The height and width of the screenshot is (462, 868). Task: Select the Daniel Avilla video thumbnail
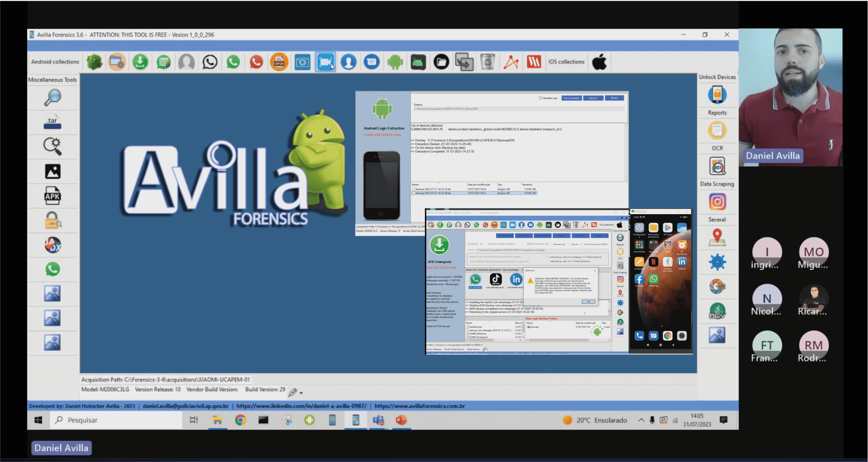[x=790, y=97]
